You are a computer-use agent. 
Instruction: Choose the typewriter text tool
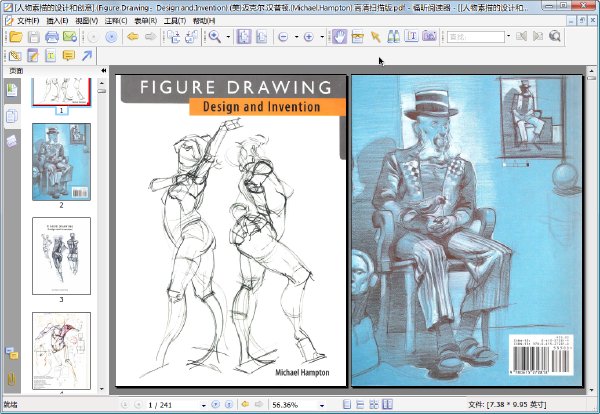51,56
